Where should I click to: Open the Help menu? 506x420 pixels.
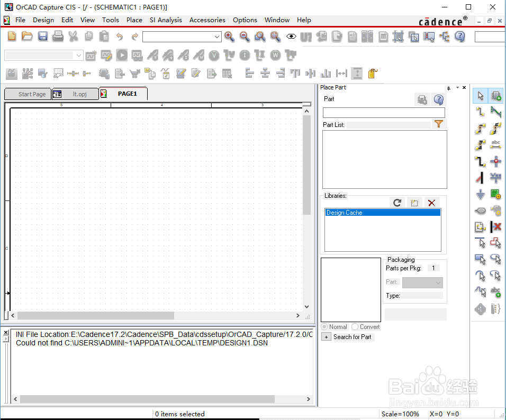(304, 20)
